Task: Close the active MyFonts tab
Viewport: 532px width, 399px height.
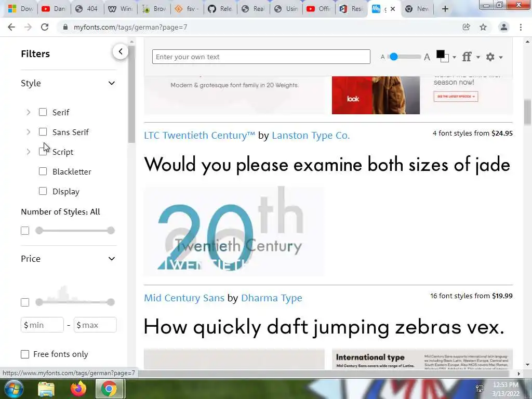Action: (x=393, y=9)
